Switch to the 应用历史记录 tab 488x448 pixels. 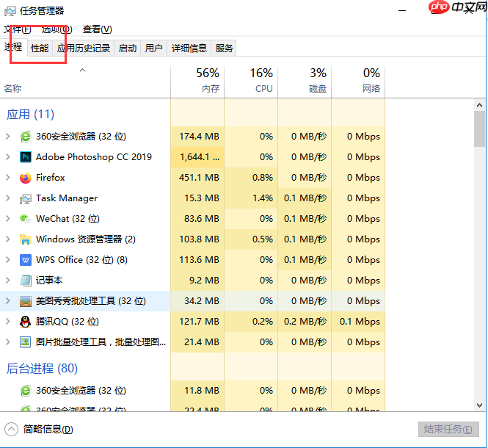[x=84, y=48]
